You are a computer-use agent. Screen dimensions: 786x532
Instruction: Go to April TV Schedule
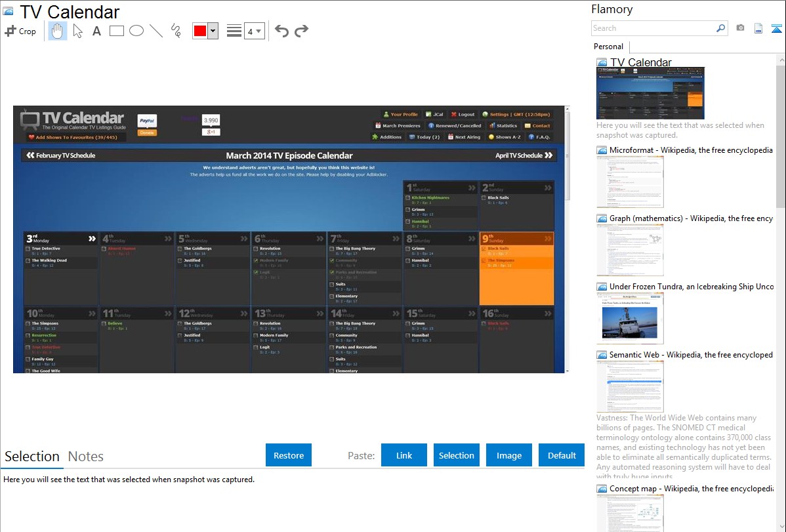pos(524,155)
